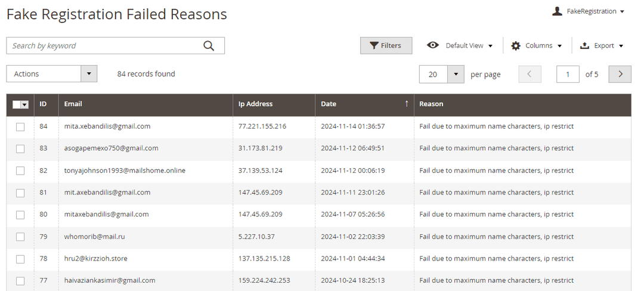Open the select-all checkbox dropdown in header
The height and width of the screenshot is (291, 644).
pyautogui.click(x=24, y=105)
